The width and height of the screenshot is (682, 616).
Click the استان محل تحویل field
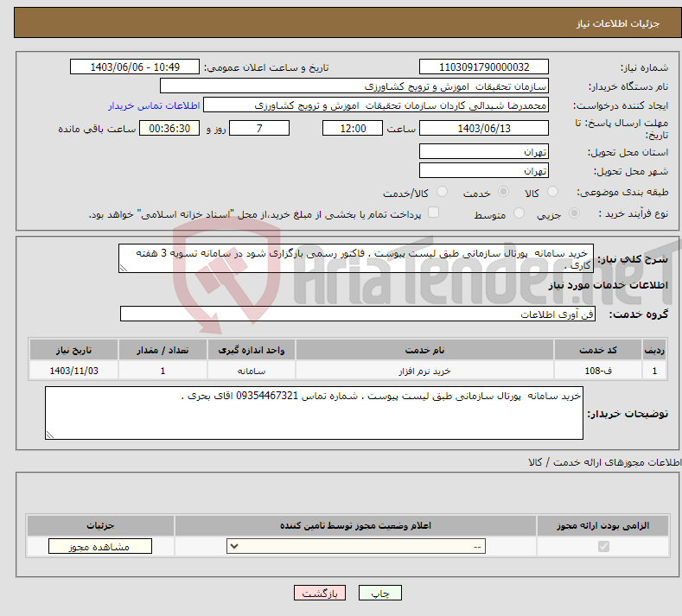(484, 151)
